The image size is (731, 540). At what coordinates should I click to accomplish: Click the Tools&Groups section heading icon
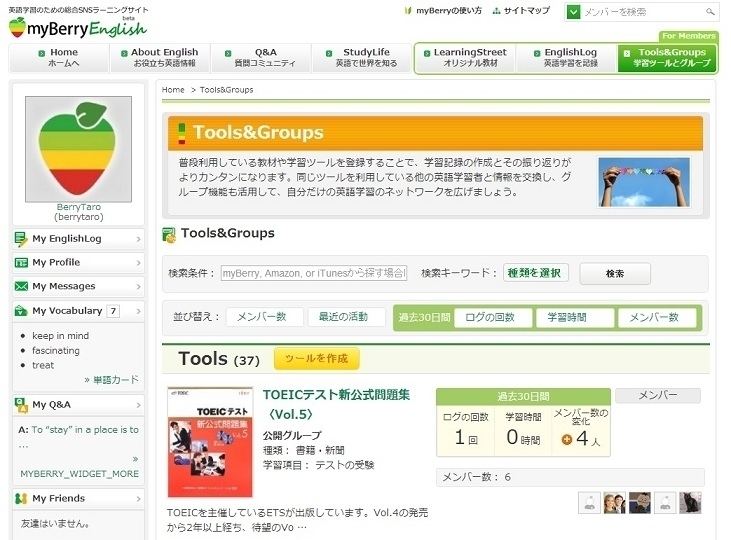coord(169,235)
